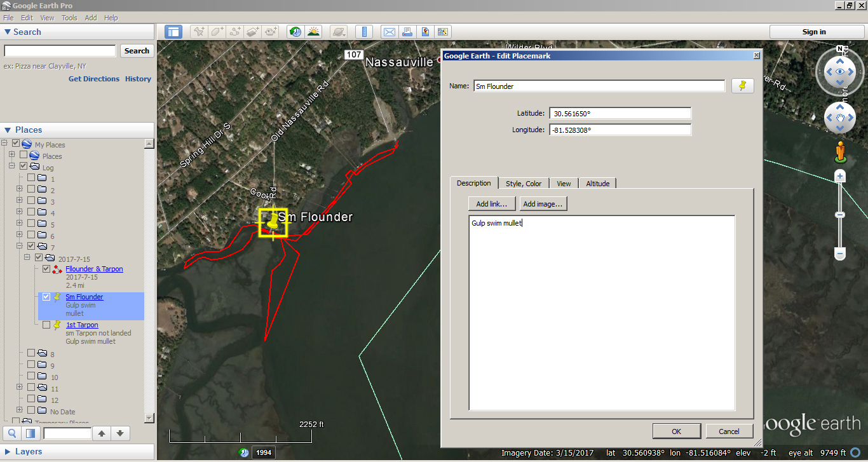Image resolution: width=868 pixels, height=462 pixels.
Task: Move item down with arrow button
Action: [120, 433]
